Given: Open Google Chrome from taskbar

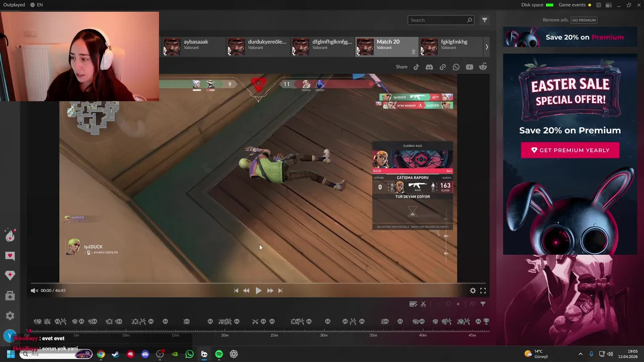Looking at the screenshot, I should click(x=101, y=354).
